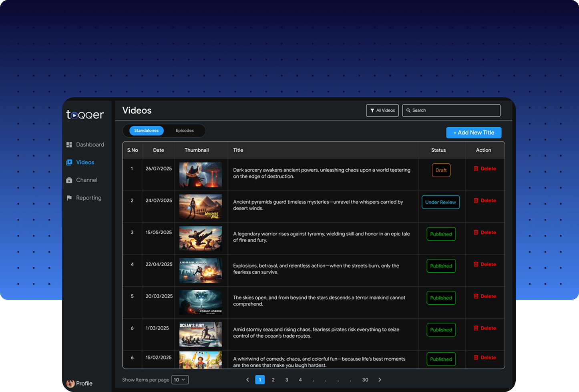This screenshot has width=579, height=392.
Task: Open the Channel camera icon in sidebar
Action: point(69,180)
